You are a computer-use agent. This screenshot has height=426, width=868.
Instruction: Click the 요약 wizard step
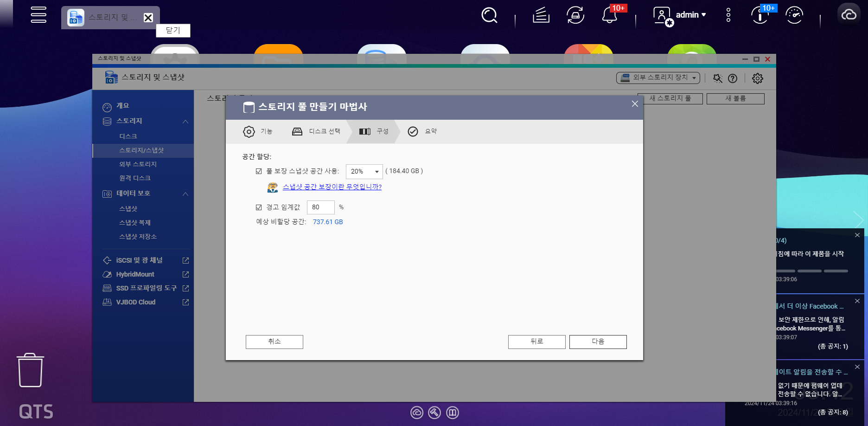422,132
